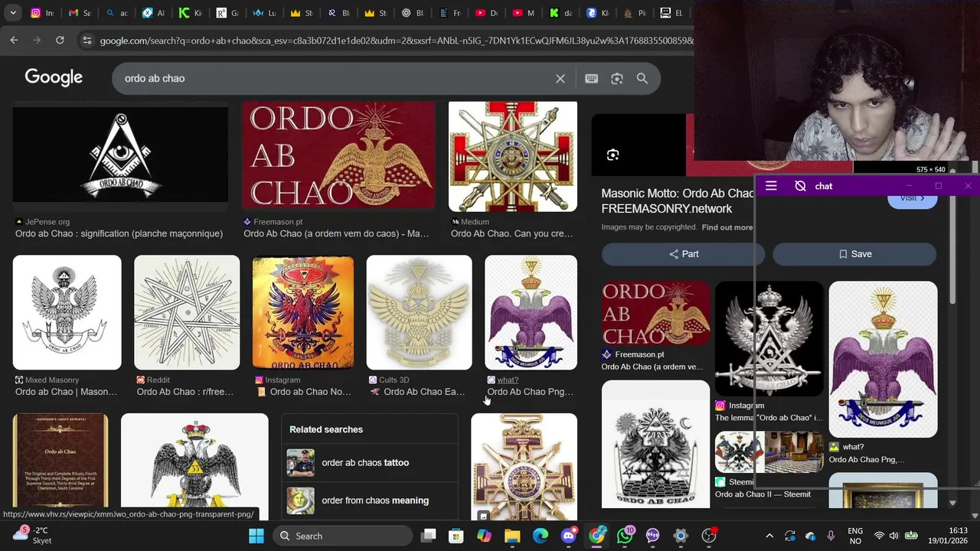Screen dimensions: 980x551
Task: Open the 'Ordo ab Chao II — Steemit' result
Action: pyautogui.click(x=763, y=494)
